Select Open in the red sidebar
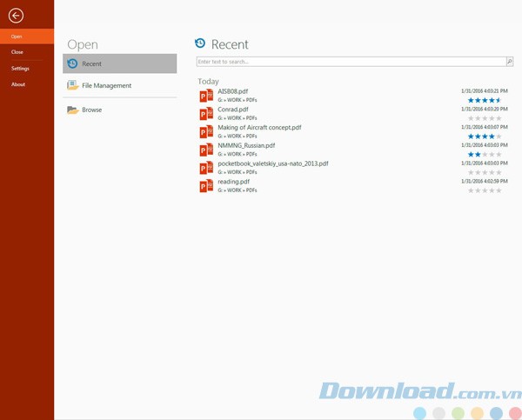Screen dimensions: 522x420 tap(27, 37)
